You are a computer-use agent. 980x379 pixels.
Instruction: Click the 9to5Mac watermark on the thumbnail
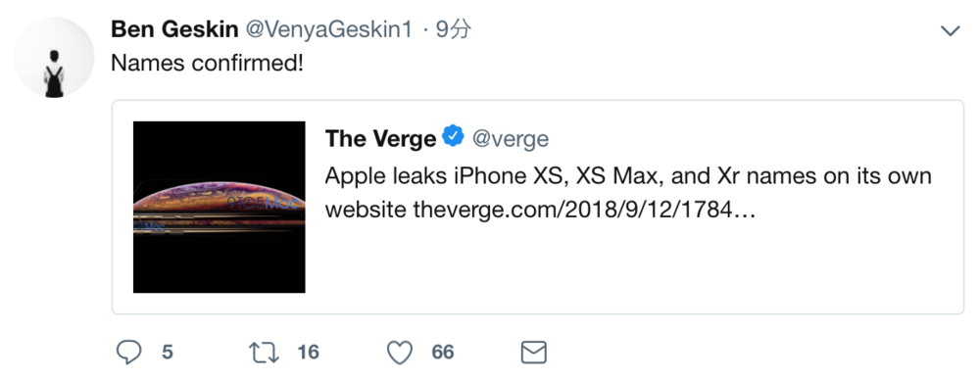coord(266,205)
